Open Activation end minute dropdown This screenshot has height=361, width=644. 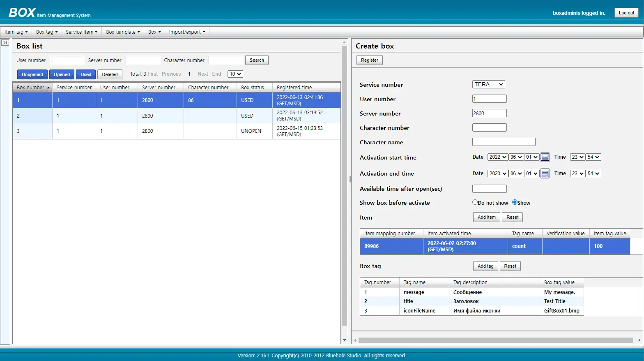[593, 174]
